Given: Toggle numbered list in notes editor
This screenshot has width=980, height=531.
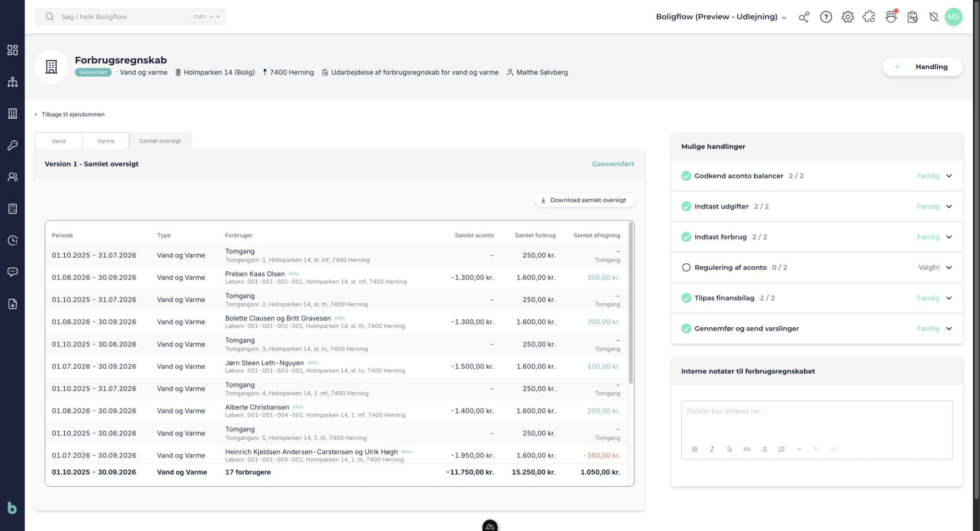Looking at the screenshot, I should [782, 449].
